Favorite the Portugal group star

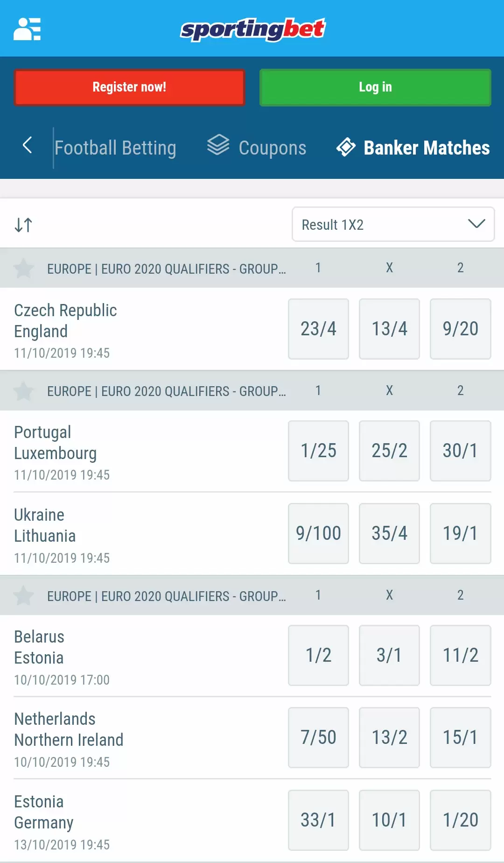[24, 391]
